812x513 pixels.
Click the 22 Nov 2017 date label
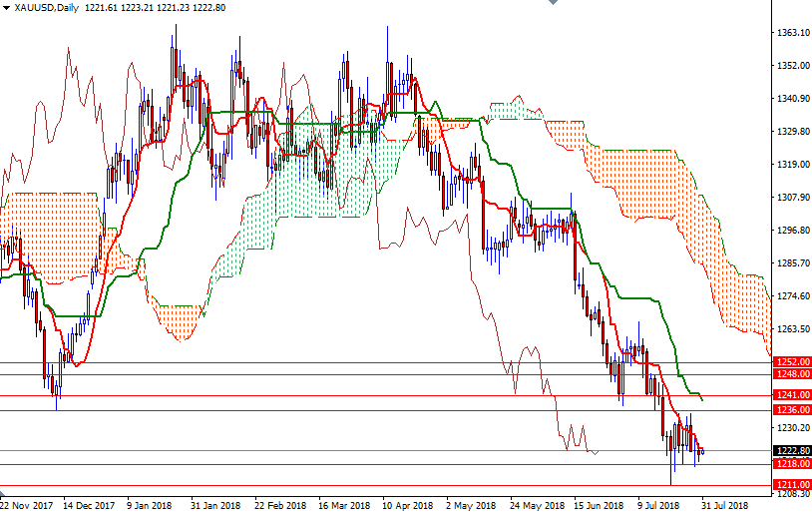click(27, 505)
